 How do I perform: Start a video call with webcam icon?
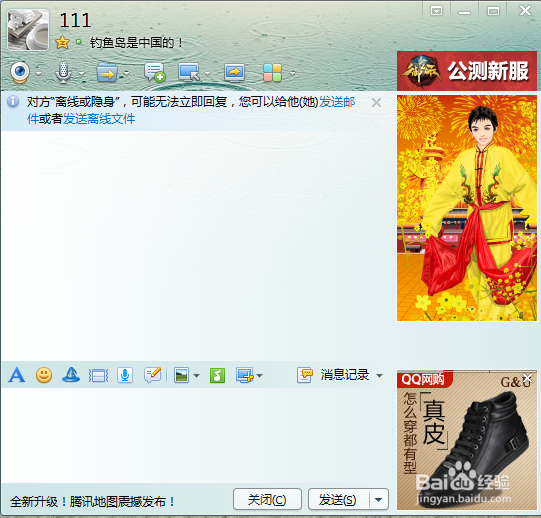click(20, 72)
